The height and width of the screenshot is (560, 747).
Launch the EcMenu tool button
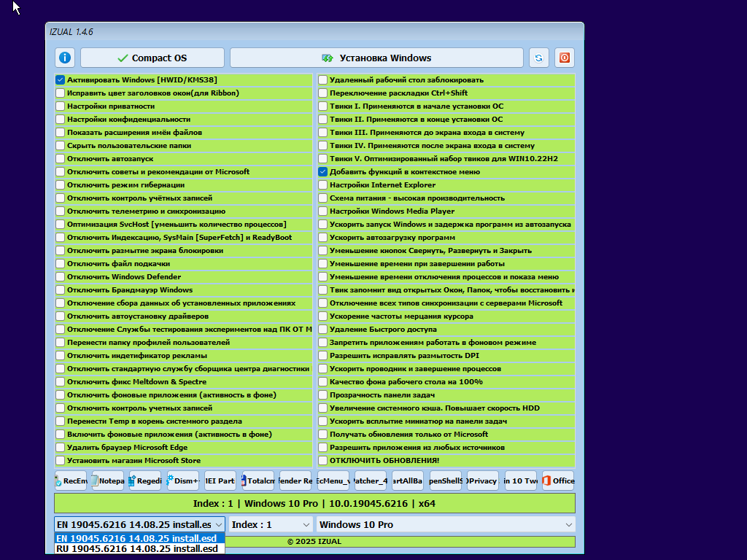[333, 481]
